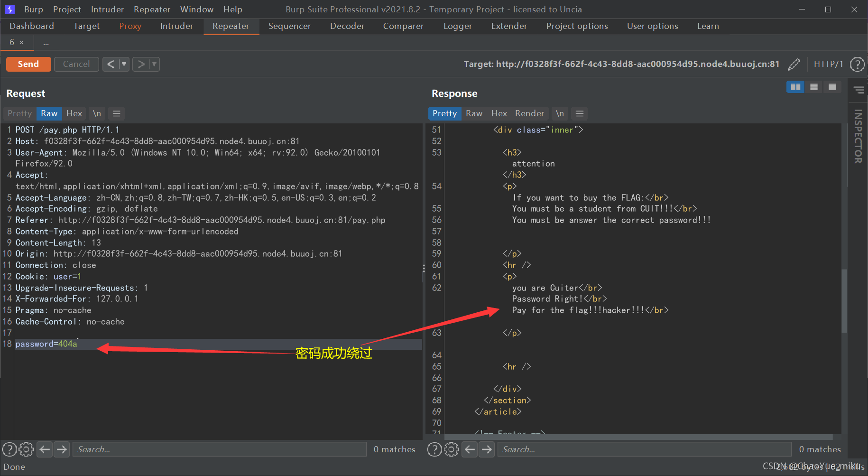
Task: Select combined tabbed layout view icon
Action: coord(832,87)
